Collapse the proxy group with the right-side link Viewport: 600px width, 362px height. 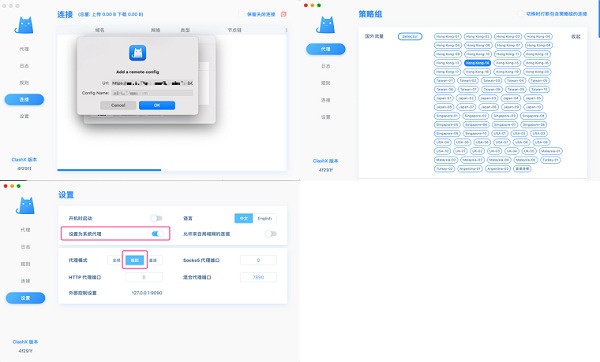[x=576, y=37]
